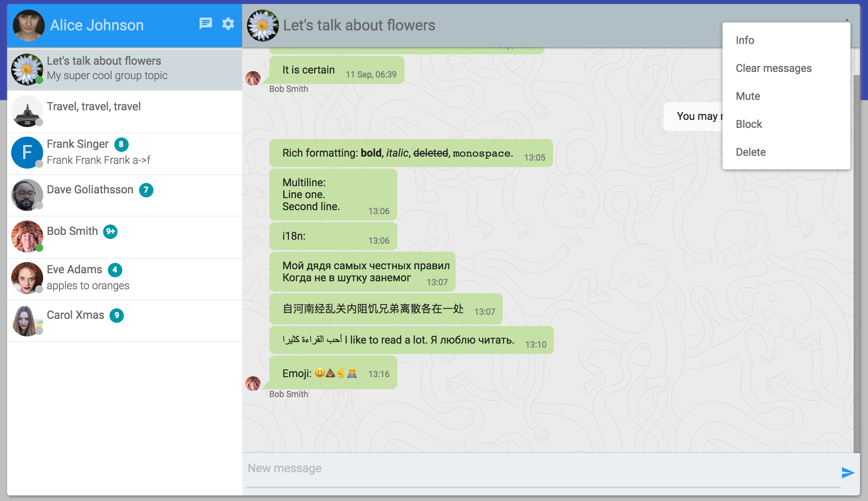
Task: Click flower avatar in chat header
Action: coord(263,26)
